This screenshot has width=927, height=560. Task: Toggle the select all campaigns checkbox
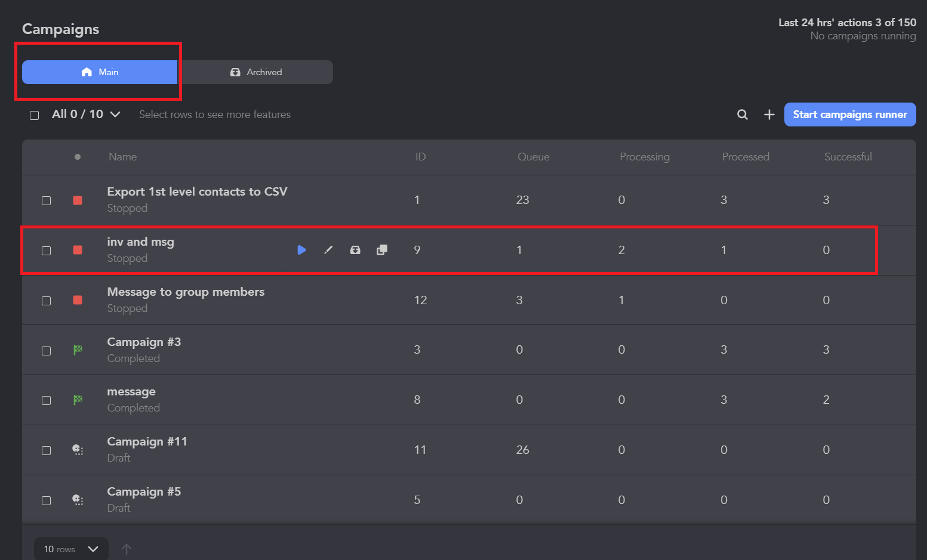point(35,115)
